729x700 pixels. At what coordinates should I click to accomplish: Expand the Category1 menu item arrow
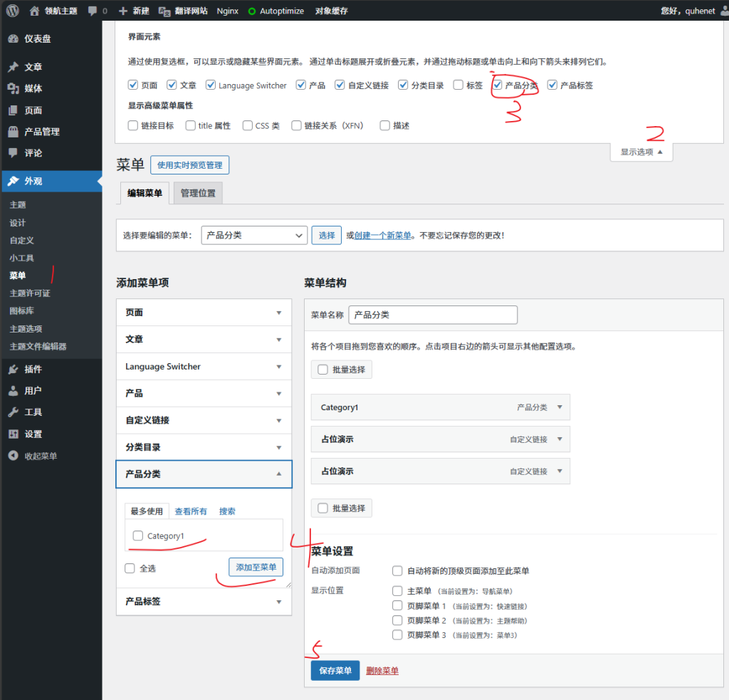pyautogui.click(x=559, y=407)
